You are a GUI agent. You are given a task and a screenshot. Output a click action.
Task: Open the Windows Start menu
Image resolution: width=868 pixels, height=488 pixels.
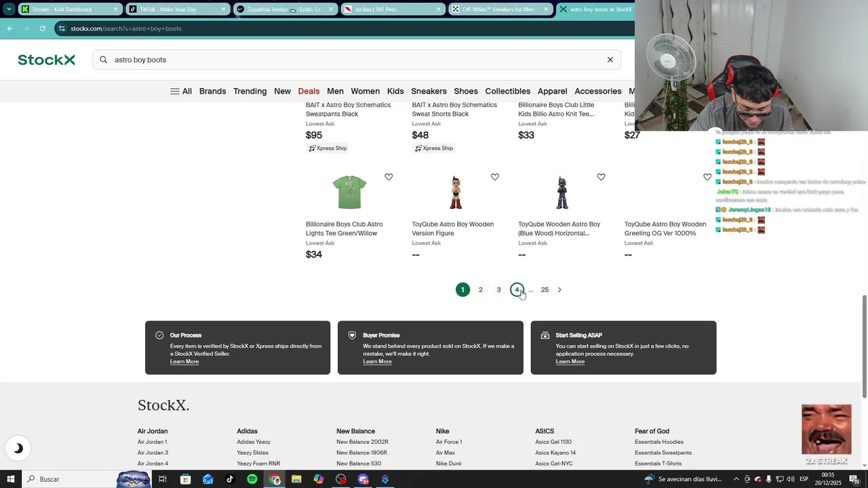click(11, 479)
